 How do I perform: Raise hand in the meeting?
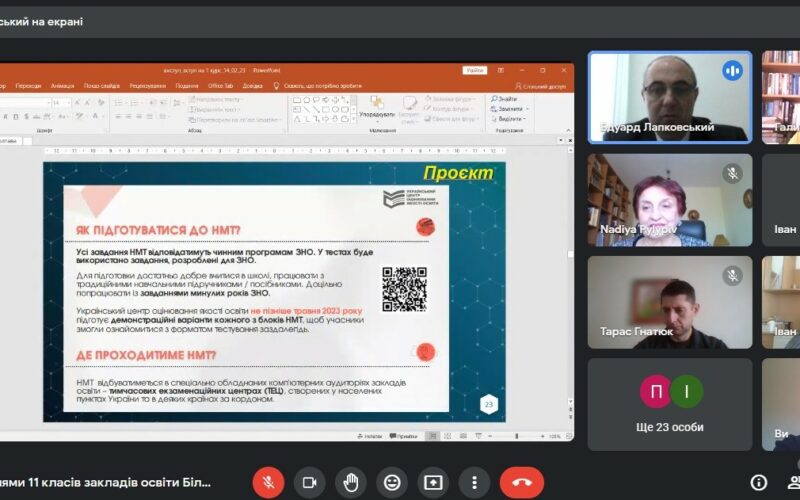coord(350,482)
